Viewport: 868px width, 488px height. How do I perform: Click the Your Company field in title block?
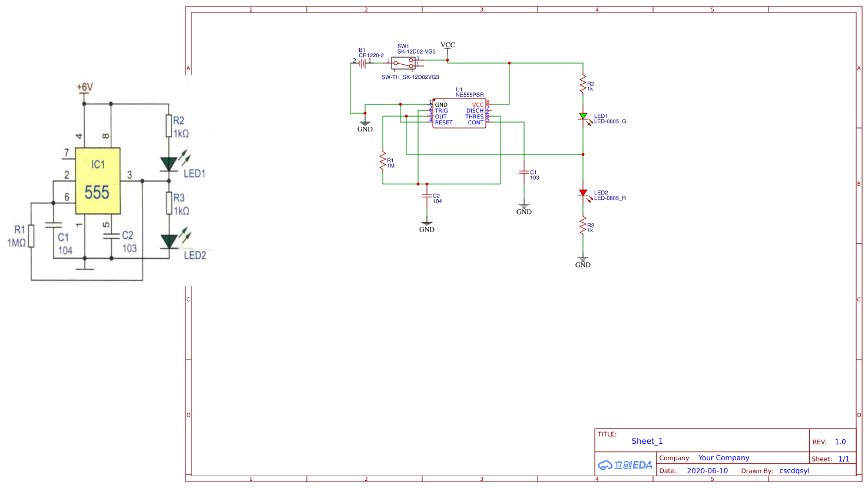click(724, 457)
